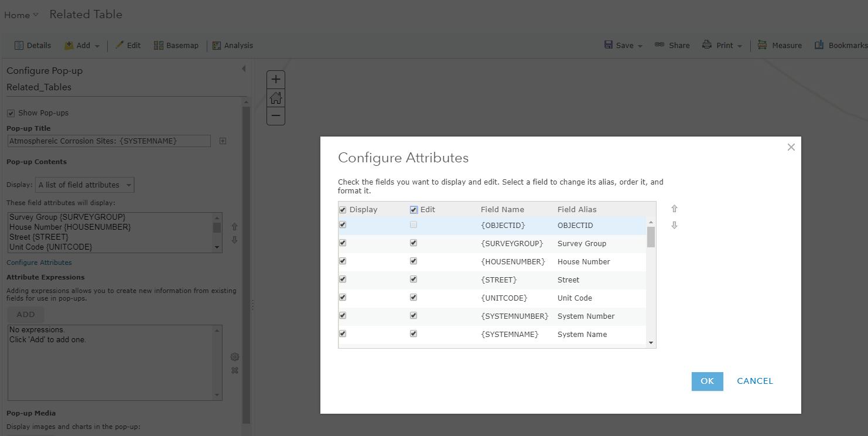This screenshot has height=436, width=868.
Task: Uncheck Edit for System Name row
Action: pyautogui.click(x=414, y=333)
